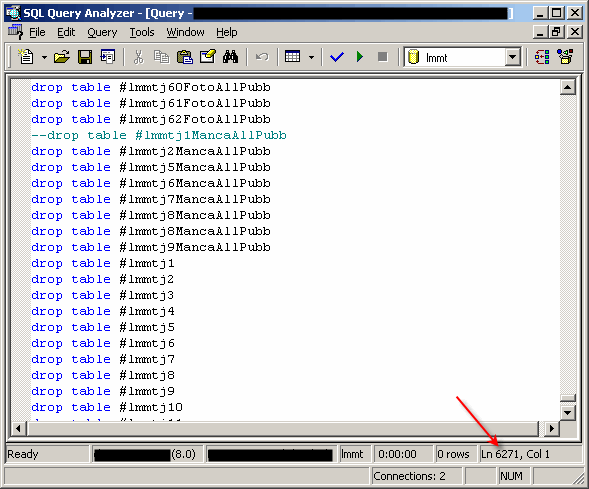The width and height of the screenshot is (589, 489).
Task: Toggle the Object Browser icon
Action: [x=542, y=57]
